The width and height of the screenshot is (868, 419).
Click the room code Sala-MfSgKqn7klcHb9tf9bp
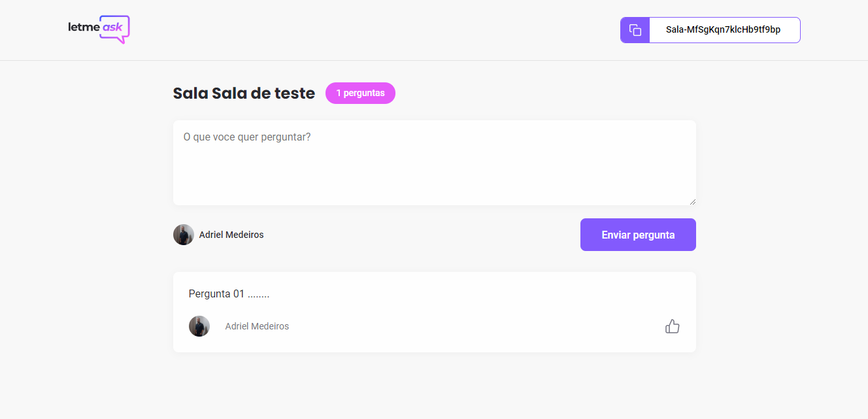(x=724, y=29)
